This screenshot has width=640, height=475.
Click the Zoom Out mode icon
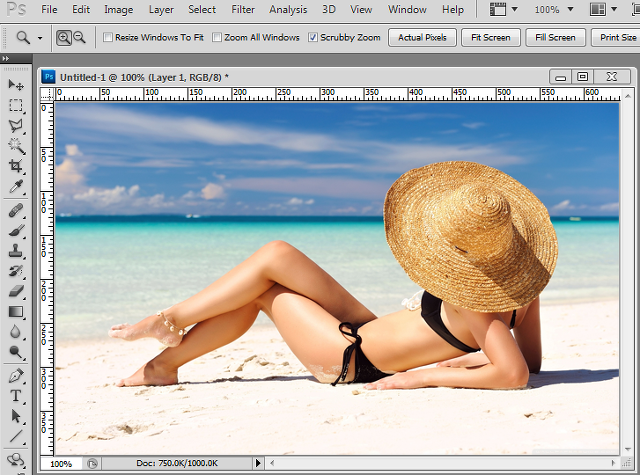pos(79,38)
